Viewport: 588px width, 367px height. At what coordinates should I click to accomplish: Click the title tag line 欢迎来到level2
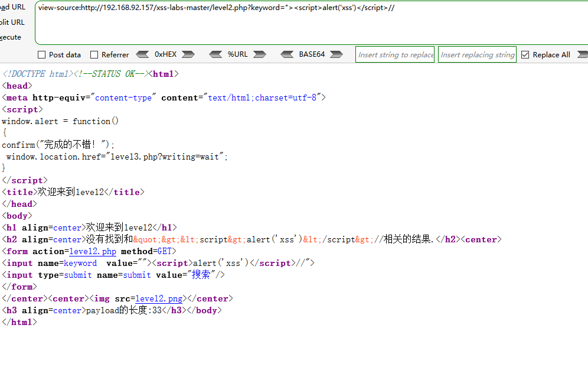click(x=73, y=191)
